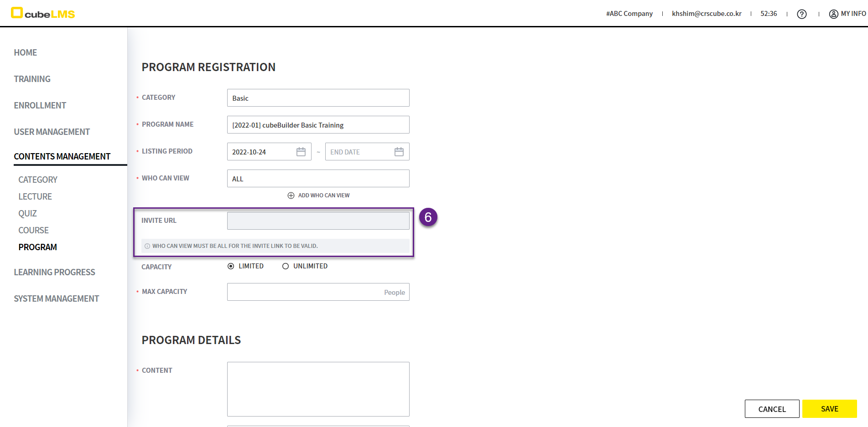This screenshot has width=868, height=427.
Task: Click the Program Name text field
Action: tap(318, 125)
